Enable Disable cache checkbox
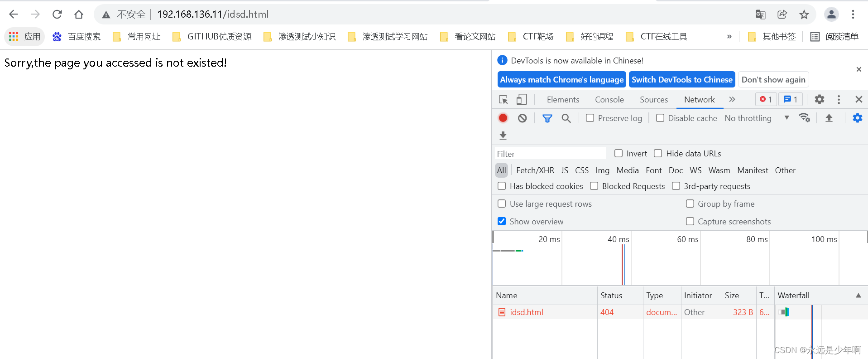Viewport: 868px width, 359px height. click(660, 118)
